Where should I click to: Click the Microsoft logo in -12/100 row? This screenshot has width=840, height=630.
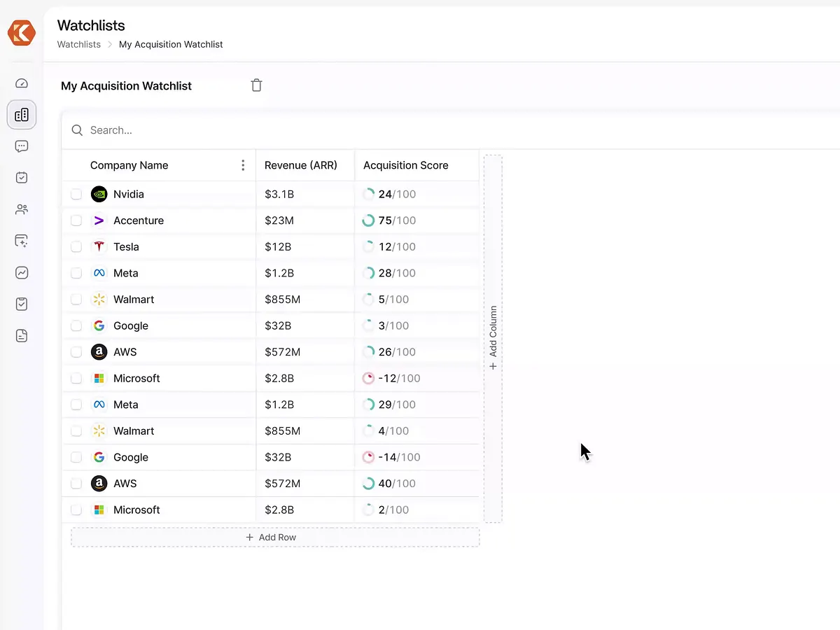99,378
